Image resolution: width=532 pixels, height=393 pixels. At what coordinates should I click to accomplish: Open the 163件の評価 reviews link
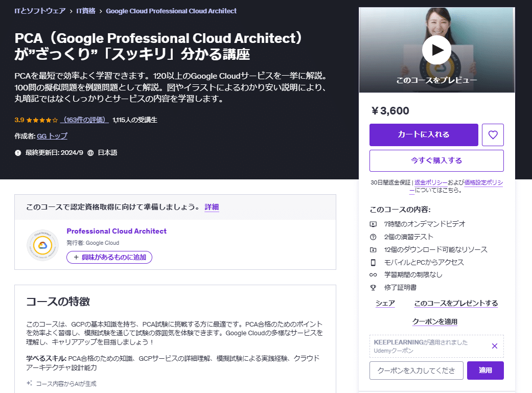coord(84,120)
